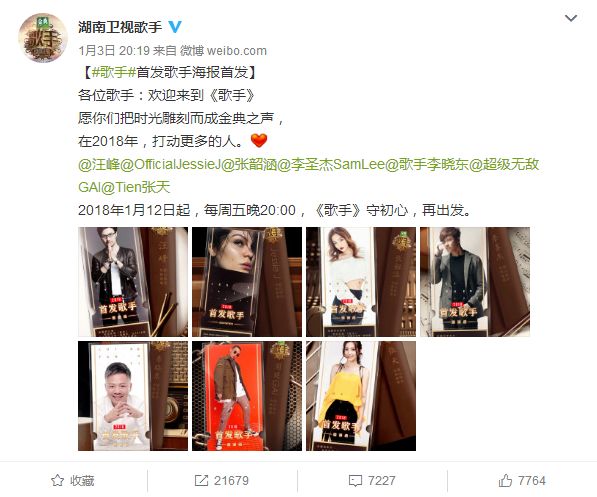Click the blue verified V badge
Viewport: 597px width, 497px height.
point(175,27)
